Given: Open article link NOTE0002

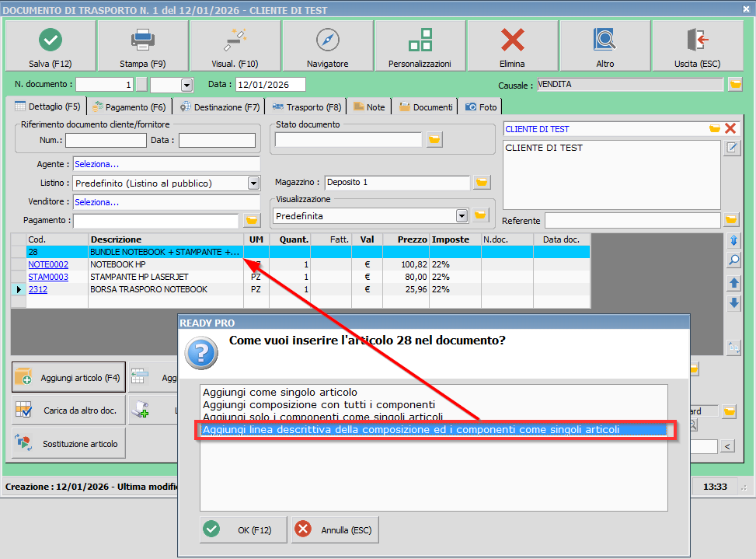Looking at the screenshot, I should coord(48,264).
